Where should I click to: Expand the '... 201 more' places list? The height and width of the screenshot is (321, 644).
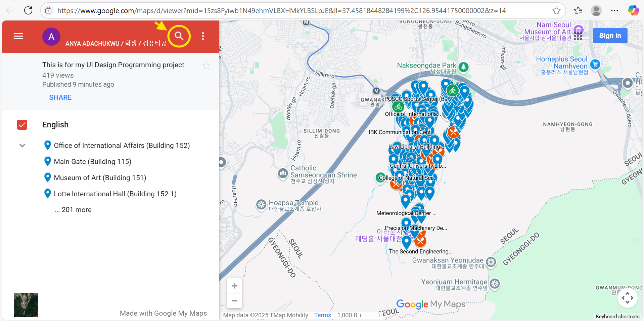(73, 210)
